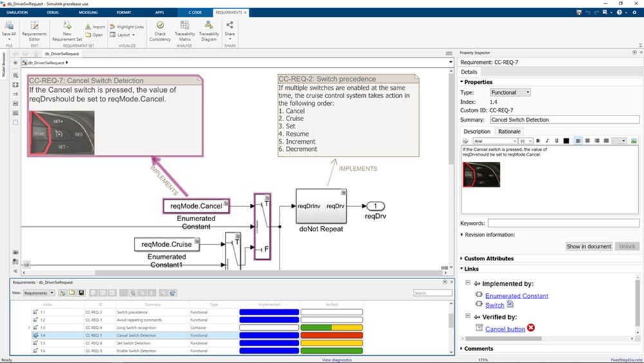644x363 pixels.
Task: Open the View dropdown in Requirements pane
Action: click(x=39, y=293)
